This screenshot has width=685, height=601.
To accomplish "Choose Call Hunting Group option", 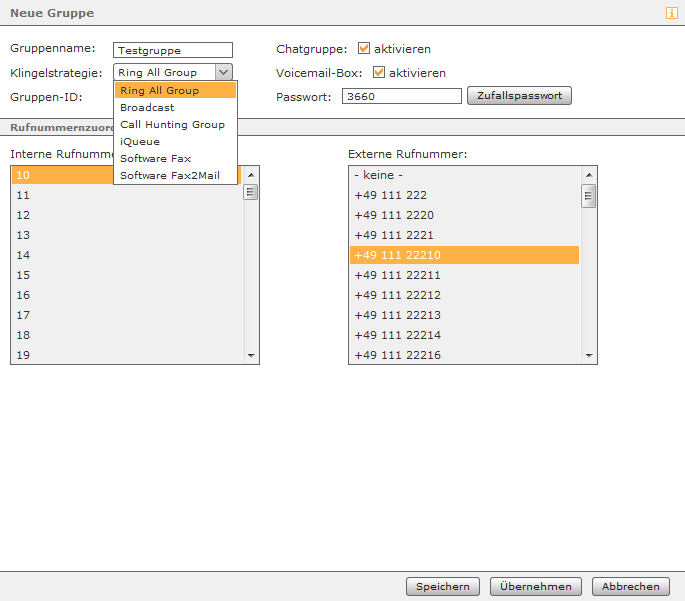I will tap(175, 124).
